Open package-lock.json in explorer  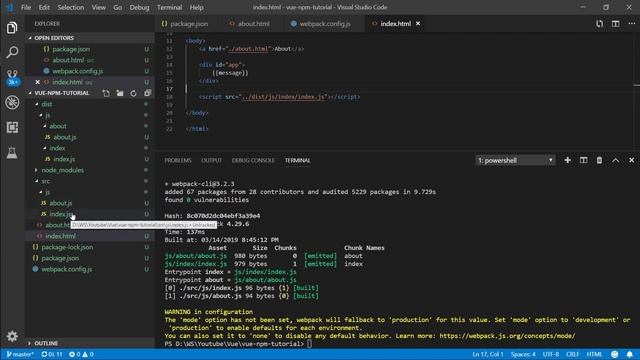pos(67,247)
